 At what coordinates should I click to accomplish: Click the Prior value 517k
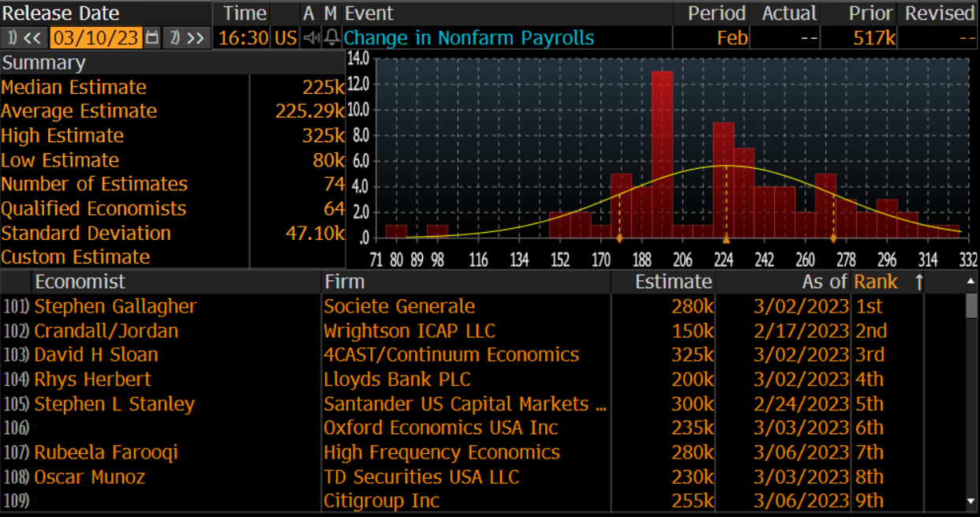point(873,38)
